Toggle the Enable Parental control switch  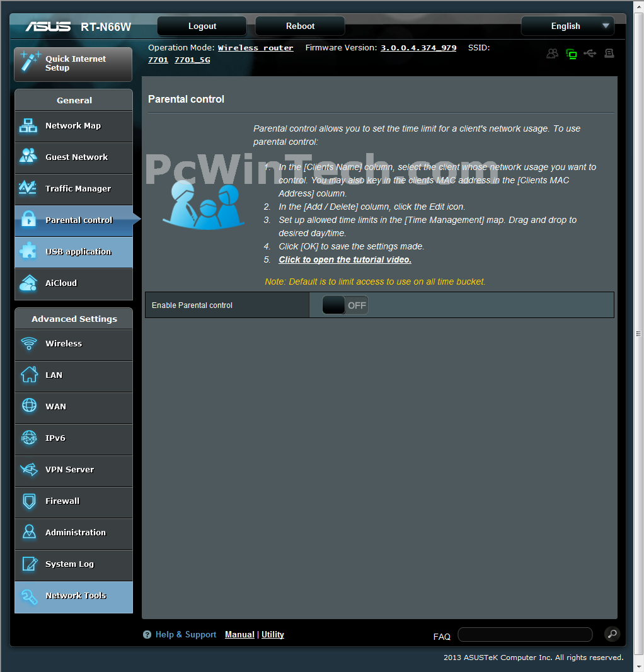click(345, 305)
